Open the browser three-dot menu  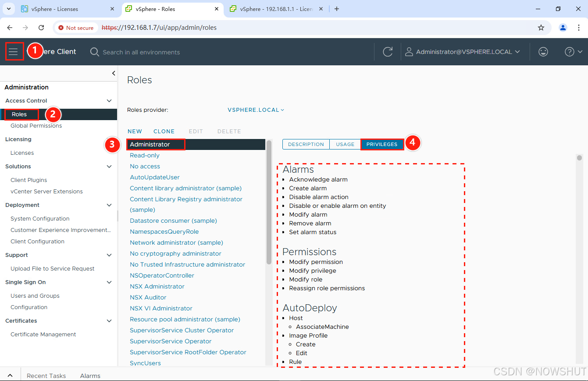coord(579,28)
